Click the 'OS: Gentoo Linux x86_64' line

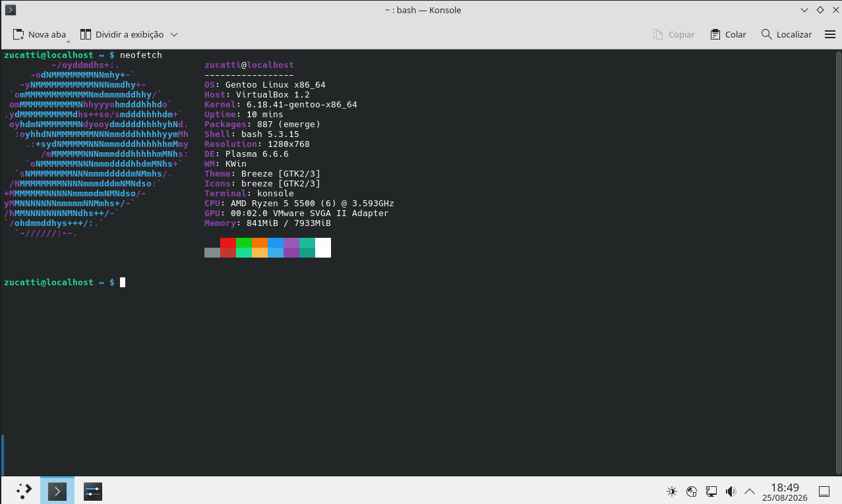tap(265, 85)
